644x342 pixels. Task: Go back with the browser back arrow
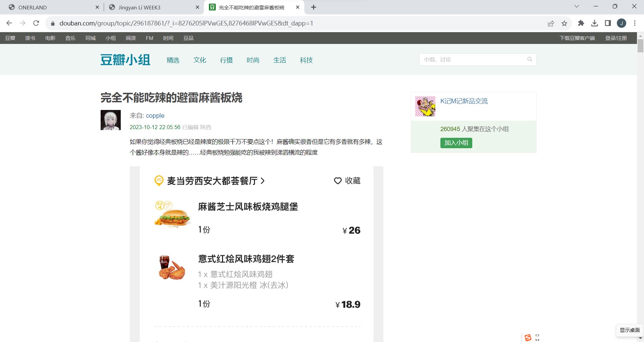tap(9, 23)
